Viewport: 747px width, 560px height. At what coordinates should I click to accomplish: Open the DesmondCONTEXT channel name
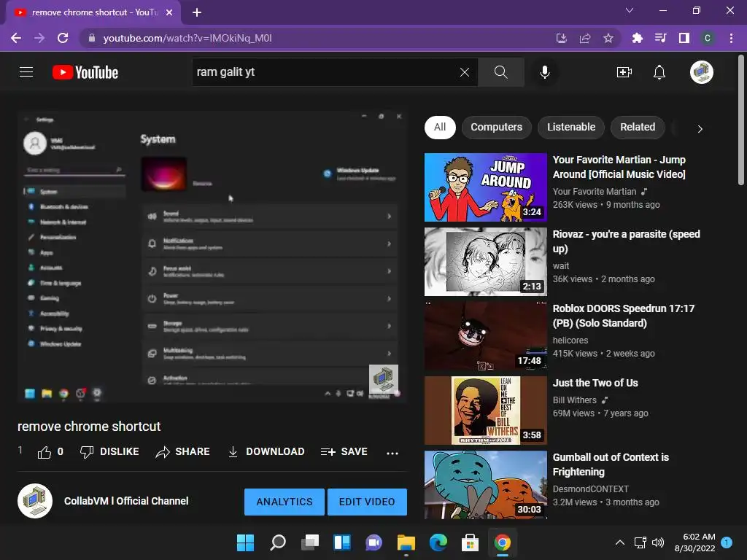[x=591, y=489]
